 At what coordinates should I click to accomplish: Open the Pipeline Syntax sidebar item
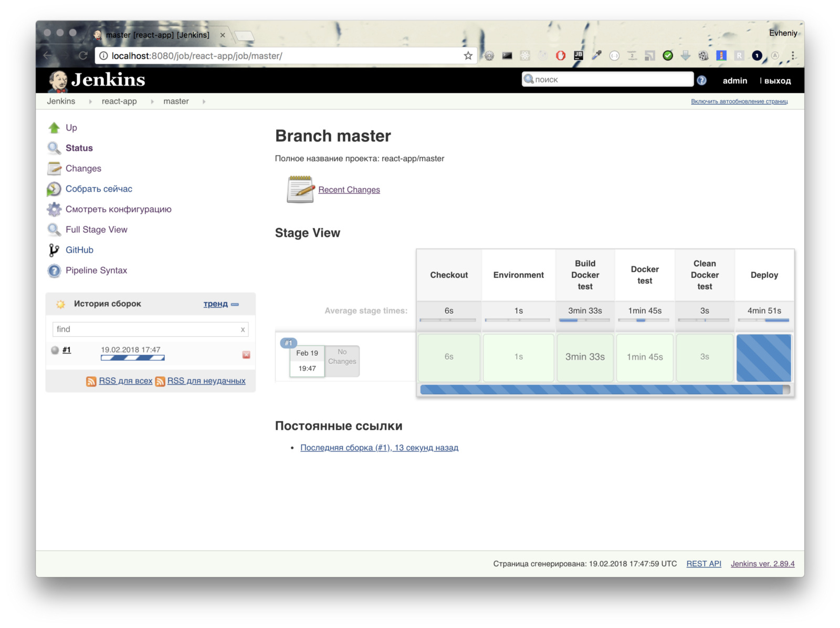96,271
